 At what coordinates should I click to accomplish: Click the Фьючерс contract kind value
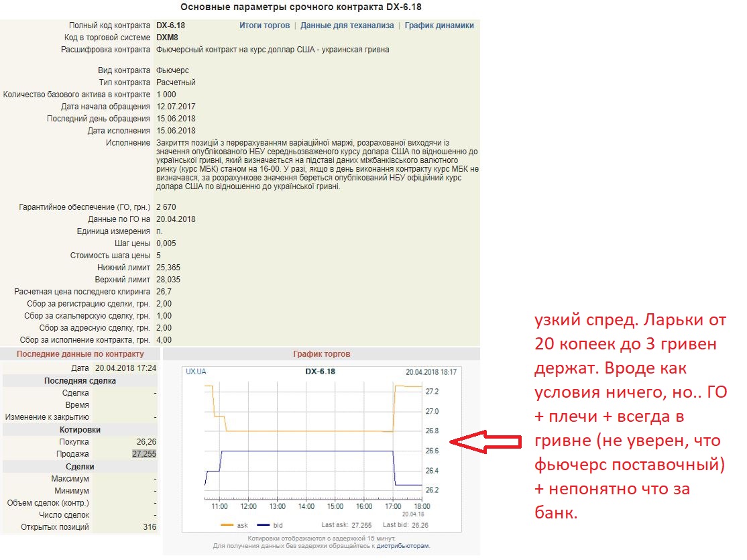[172, 70]
